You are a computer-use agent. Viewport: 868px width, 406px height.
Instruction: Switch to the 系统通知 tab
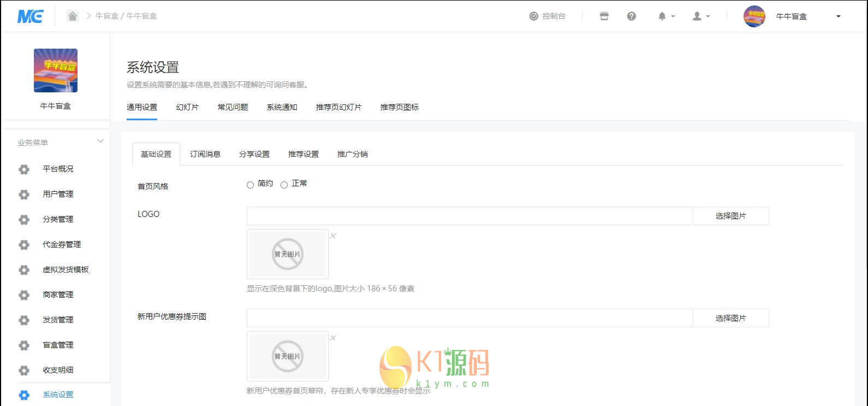[282, 107]
